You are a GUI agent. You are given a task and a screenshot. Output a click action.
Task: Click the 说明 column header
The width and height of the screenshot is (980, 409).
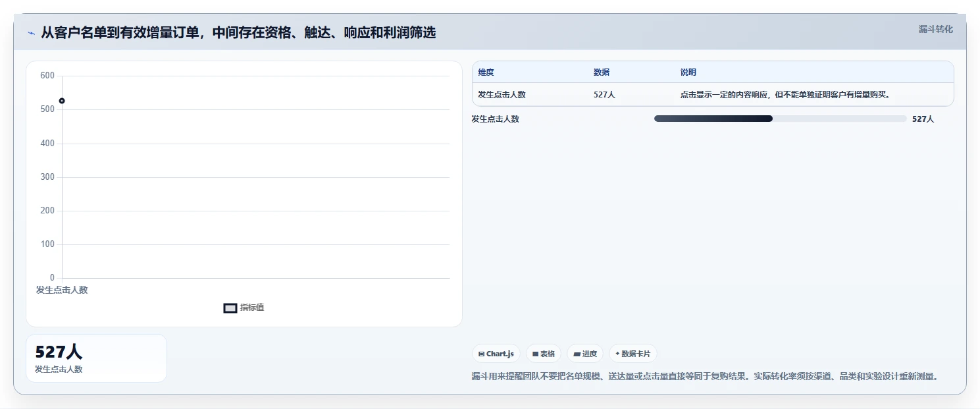coord(688,72)
